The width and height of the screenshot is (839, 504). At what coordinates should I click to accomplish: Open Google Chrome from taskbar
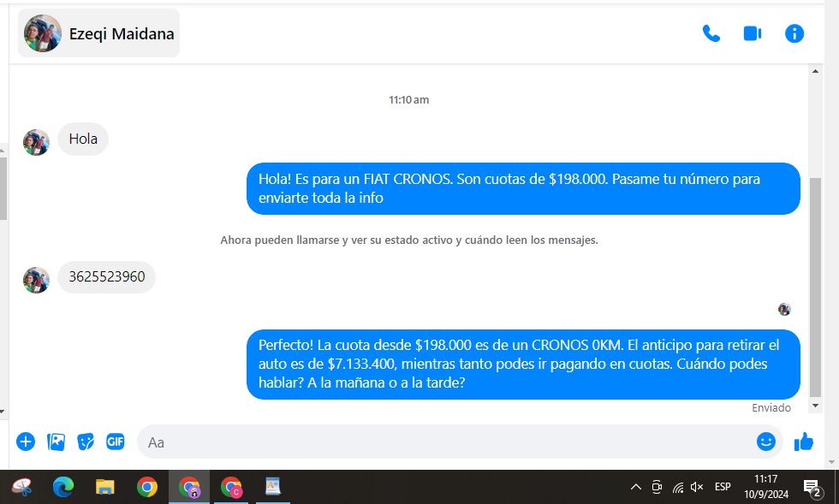pyautogui.click(x=146, y=487)
